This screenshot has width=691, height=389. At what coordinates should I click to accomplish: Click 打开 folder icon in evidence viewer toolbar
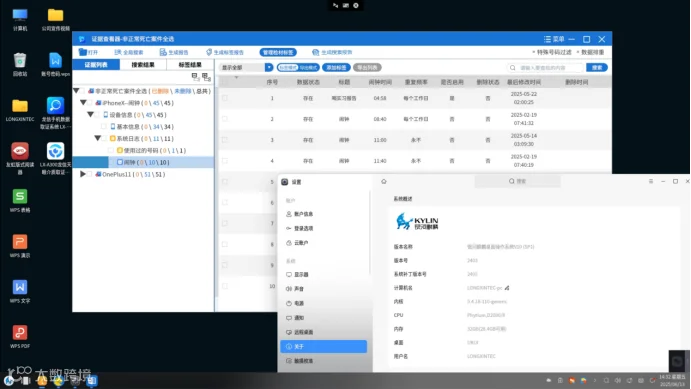point(88,52)
